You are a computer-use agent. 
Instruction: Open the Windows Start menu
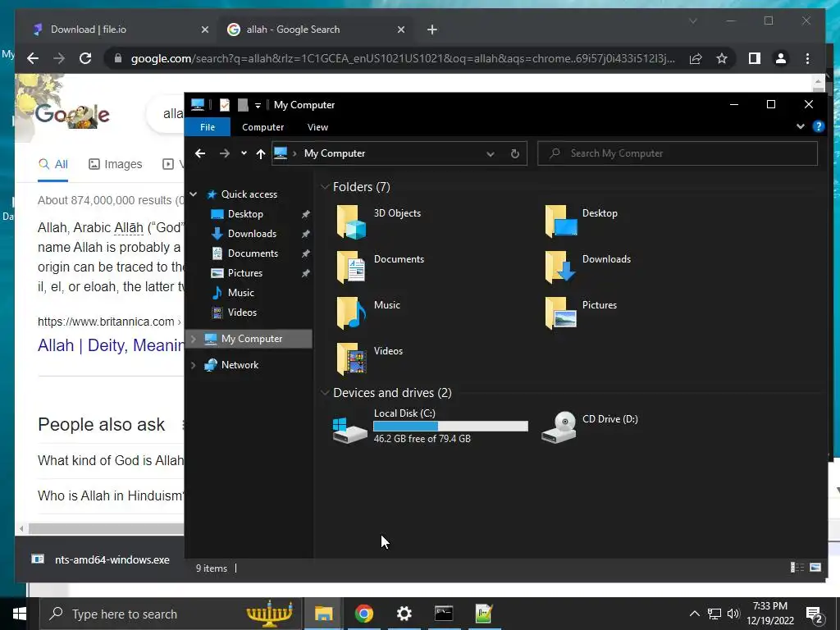tap(20, 614)
